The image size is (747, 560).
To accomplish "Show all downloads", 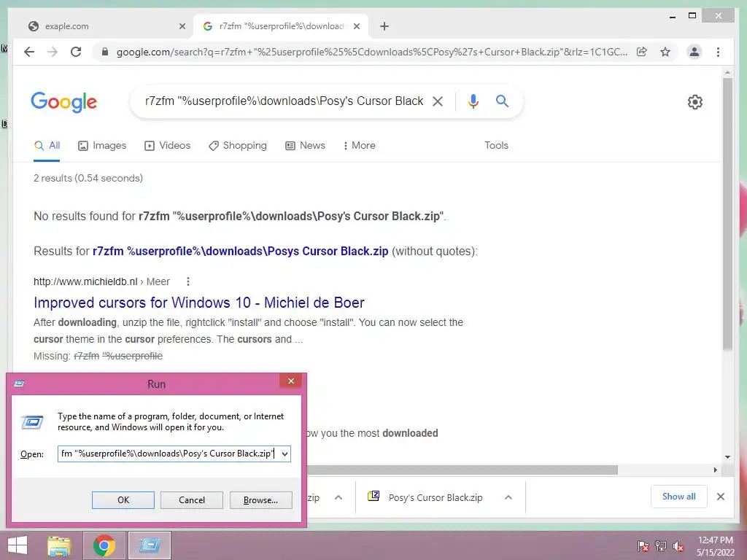I will (x=679, y=497).
